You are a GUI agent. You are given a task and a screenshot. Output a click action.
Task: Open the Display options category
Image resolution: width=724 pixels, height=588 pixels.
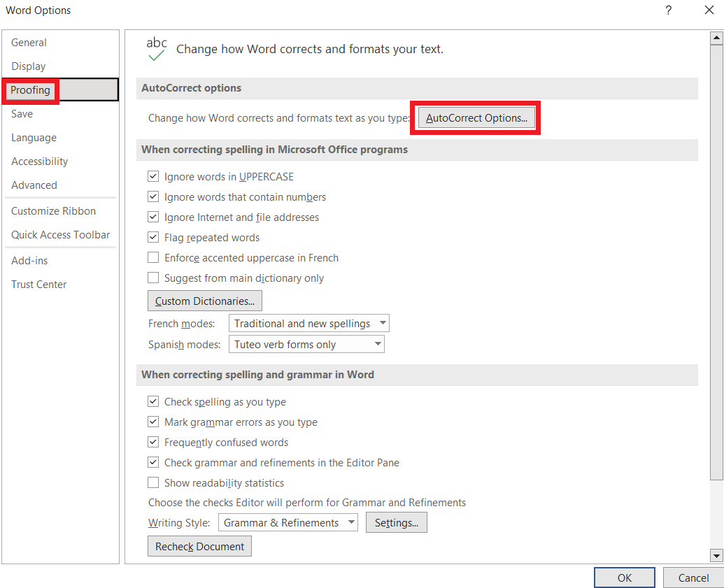click(x=28, y=66)
